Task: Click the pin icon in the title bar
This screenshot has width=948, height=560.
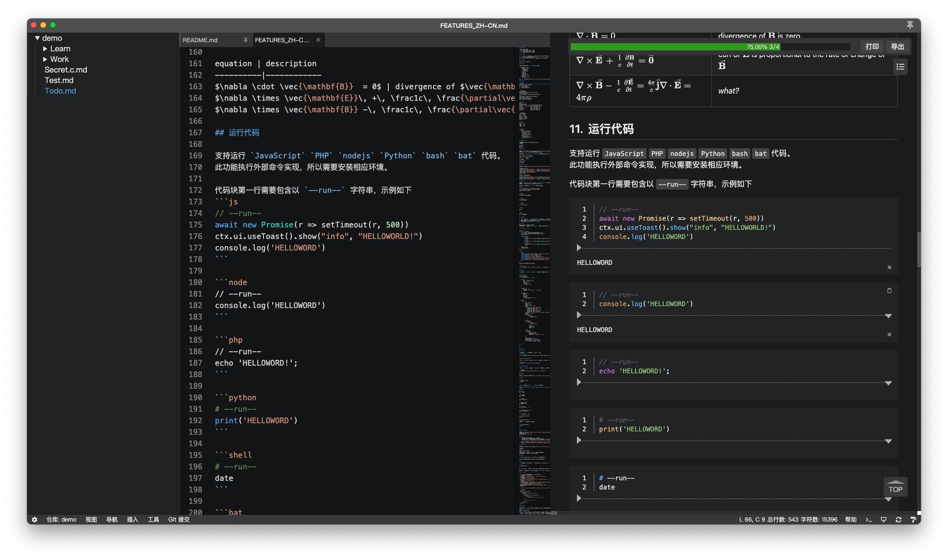Action: 910,25
